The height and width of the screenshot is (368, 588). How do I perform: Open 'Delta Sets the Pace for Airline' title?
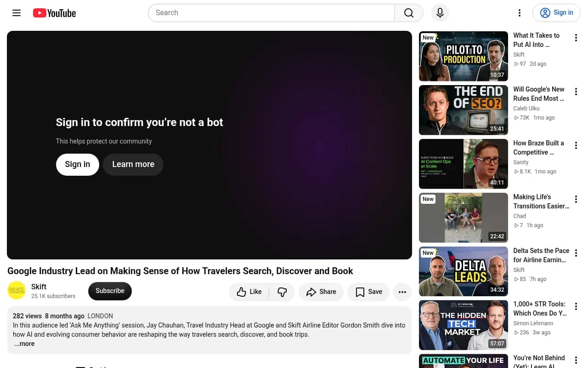point(541,255)
